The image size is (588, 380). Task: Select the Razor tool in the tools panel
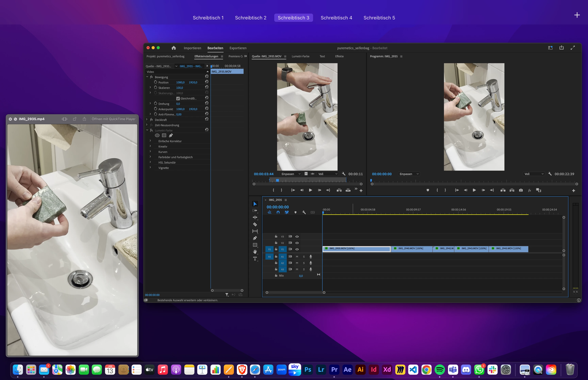coord(255,224)
